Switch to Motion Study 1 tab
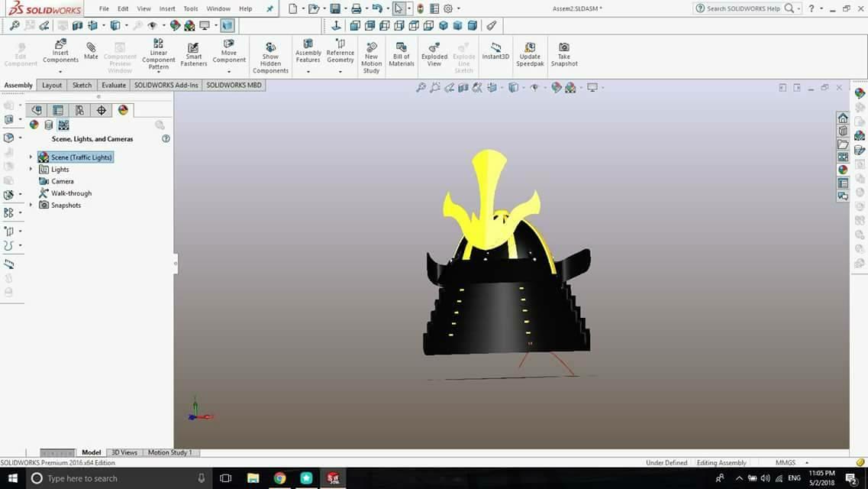Image resolution: width=868 pixels, height=489 pixels. [170, 452]
